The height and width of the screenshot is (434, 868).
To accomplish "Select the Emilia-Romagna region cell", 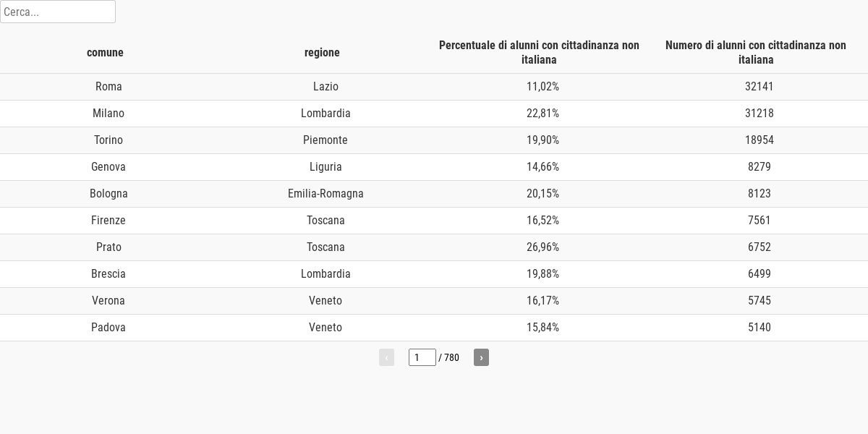I will 325,194.
